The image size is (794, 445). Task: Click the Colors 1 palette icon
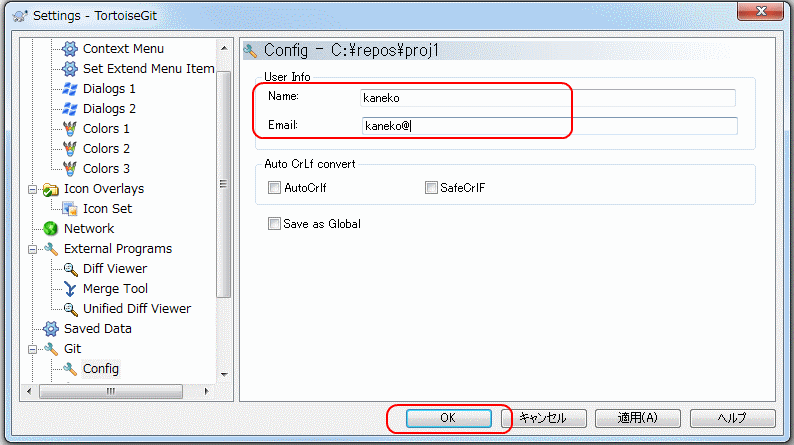point(69,129)
